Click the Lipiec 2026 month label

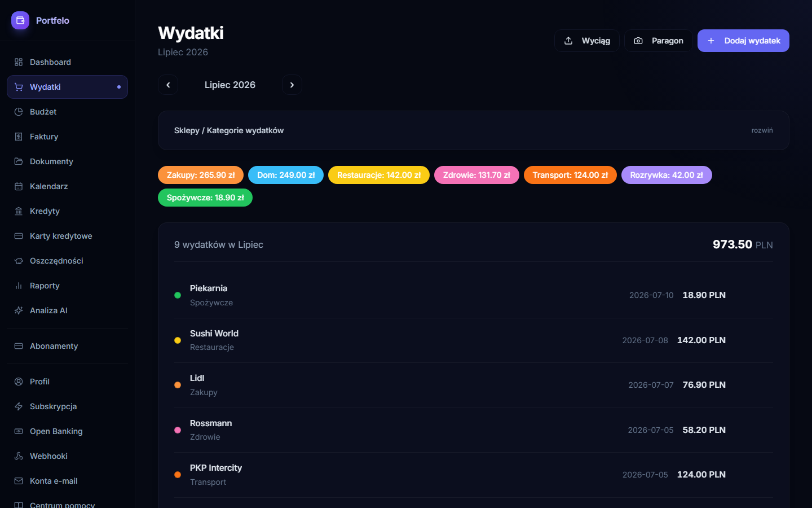[x=230, y=85]
